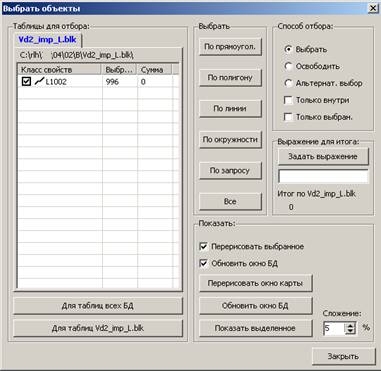This screenshot has width=381, height=371.
Task: Click the Выбр... column header
Action: (x=119, y=70)
